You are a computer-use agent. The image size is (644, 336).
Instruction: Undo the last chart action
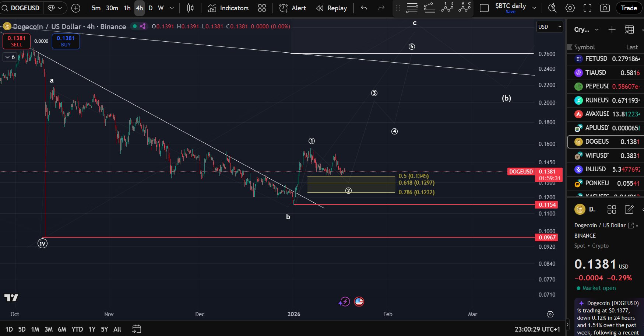coord(364,8)
